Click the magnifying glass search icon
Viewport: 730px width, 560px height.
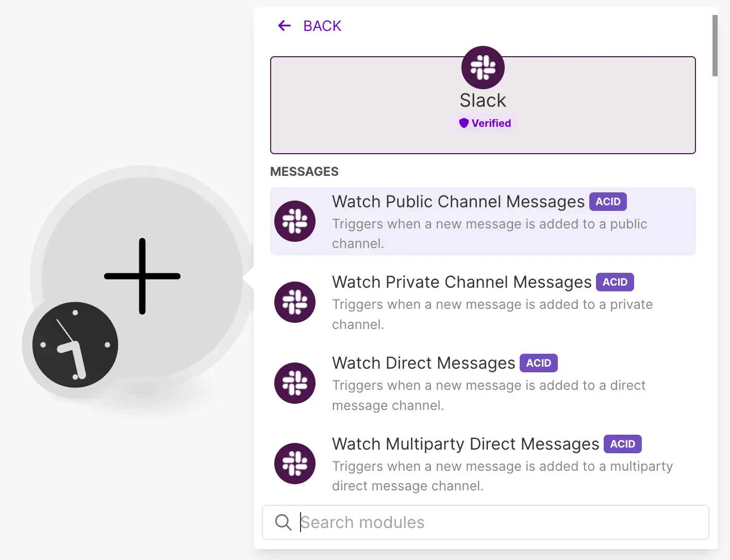[x=283, y=522]
